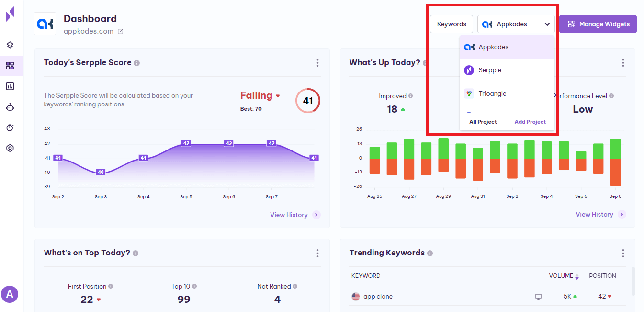Viewport: 644px width, 312px height.
Task: Click the desktop device icon in the app clone row
Action: click(x=538, y=297)
